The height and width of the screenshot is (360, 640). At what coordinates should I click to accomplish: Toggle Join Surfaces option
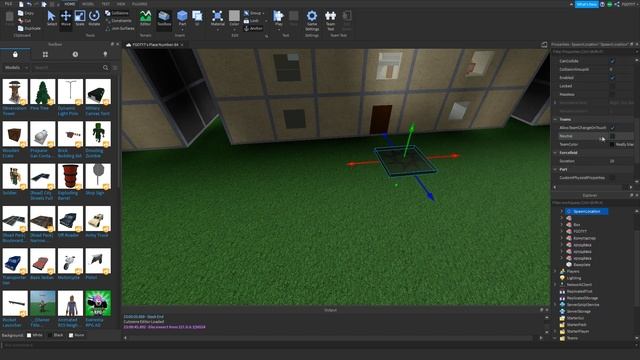[x=120, y=29]
